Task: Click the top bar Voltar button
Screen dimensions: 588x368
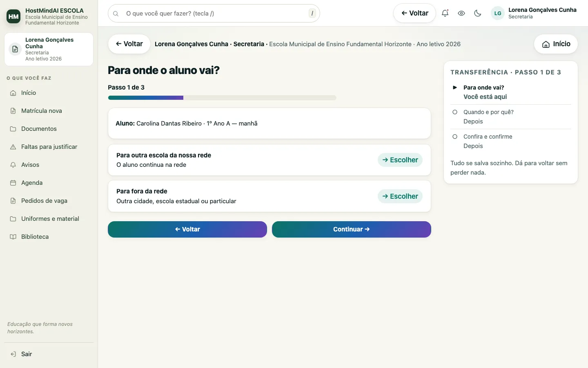Action: coord(414,13)
